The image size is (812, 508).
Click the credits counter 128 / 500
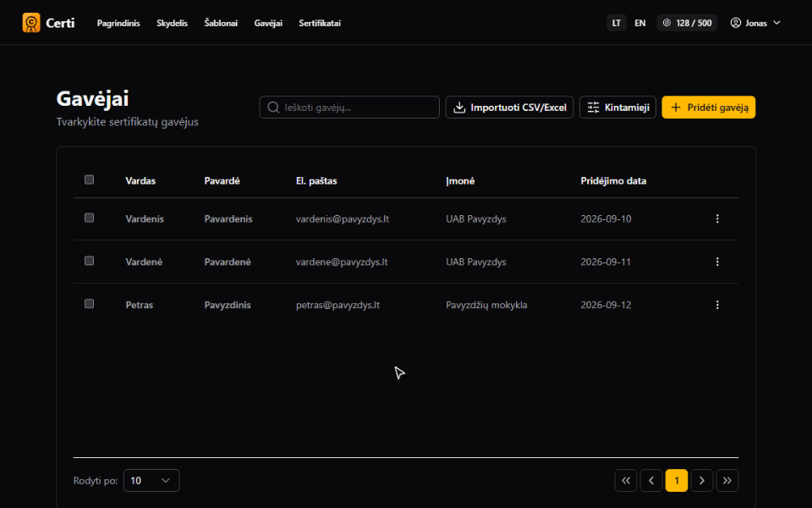coord(687,23)
